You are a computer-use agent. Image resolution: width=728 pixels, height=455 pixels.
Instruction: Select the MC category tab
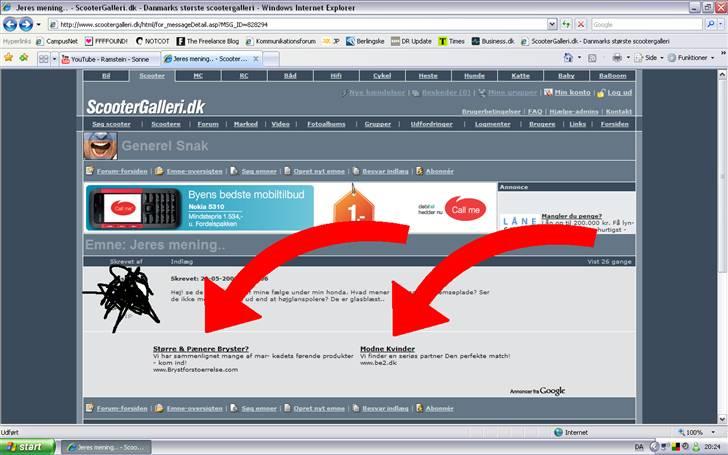198,75
